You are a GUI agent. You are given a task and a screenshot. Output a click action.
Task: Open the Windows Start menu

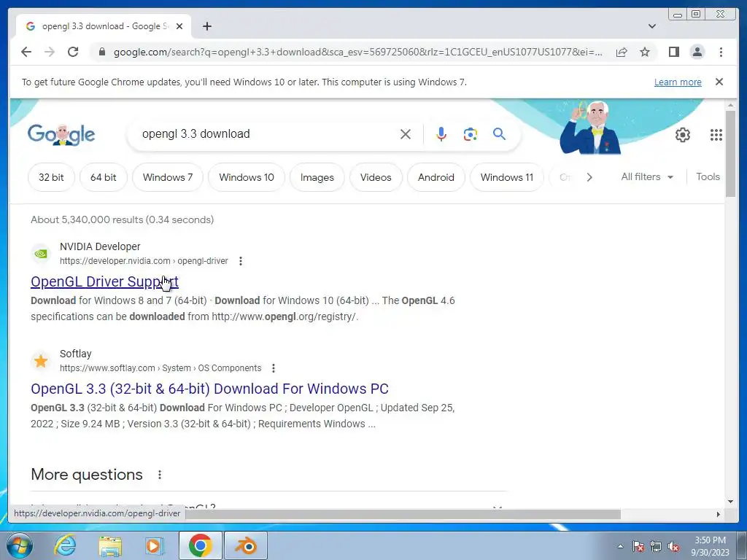18,545
